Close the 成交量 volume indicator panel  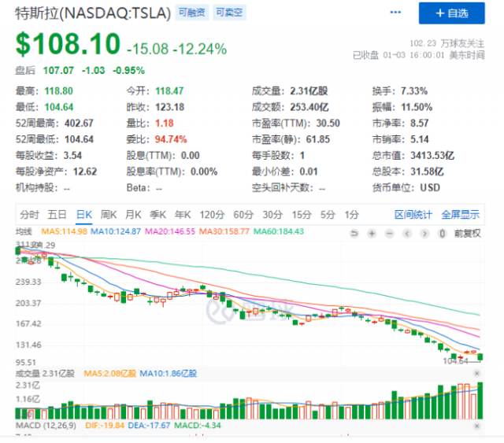coord(476,373)
